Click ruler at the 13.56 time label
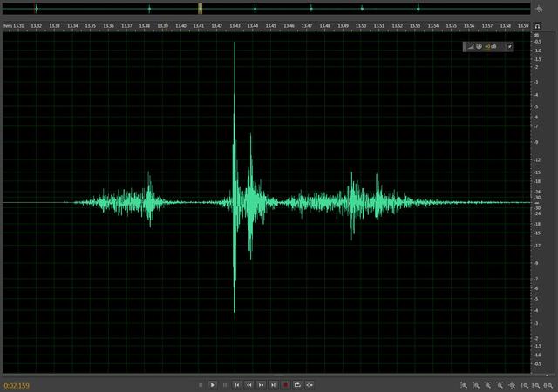The image size is (558, 392). [469, 26]
